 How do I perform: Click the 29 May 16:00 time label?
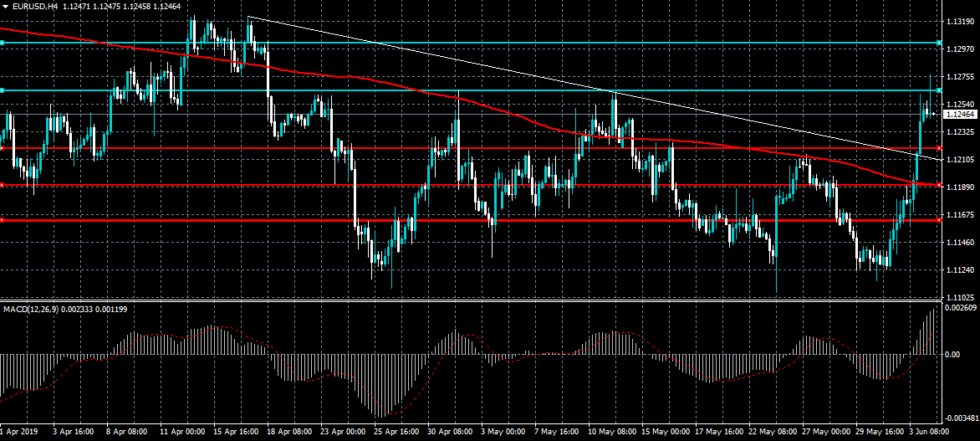point(880,432)
